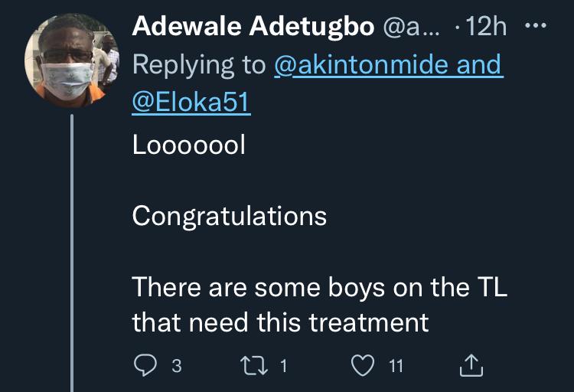Tap the share arrow icon
The width and height of the screenshot is (574, 392).
click(x=471, y=367)
